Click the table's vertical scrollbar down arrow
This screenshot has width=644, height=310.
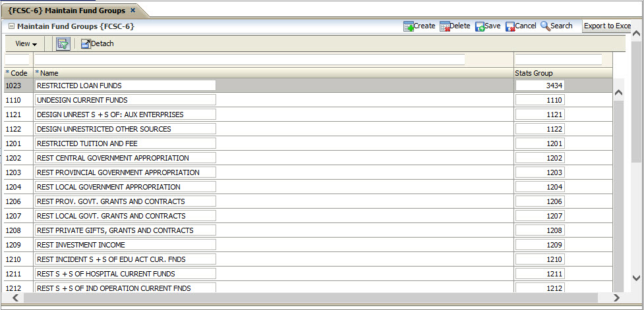coord(618,278)
